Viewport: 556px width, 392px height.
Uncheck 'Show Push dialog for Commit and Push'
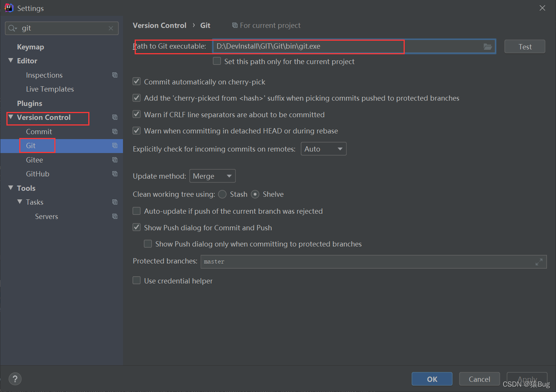pos(137,227)
